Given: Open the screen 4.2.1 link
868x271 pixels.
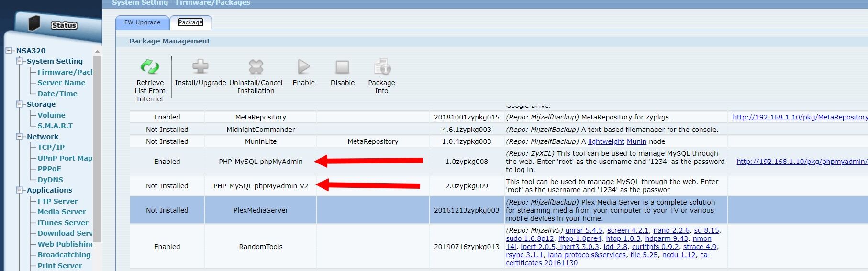Looking at the screenshot, I should [x=628, y=230].
